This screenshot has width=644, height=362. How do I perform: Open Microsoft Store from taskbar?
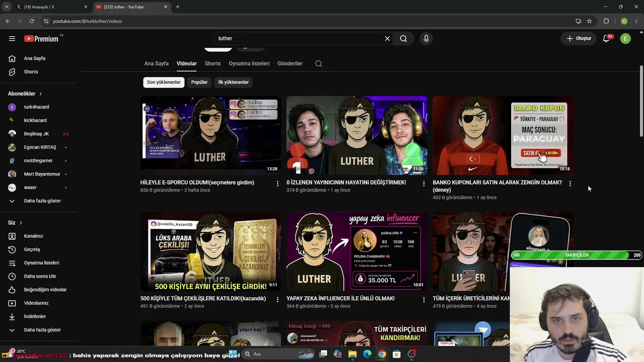(396, 354)
